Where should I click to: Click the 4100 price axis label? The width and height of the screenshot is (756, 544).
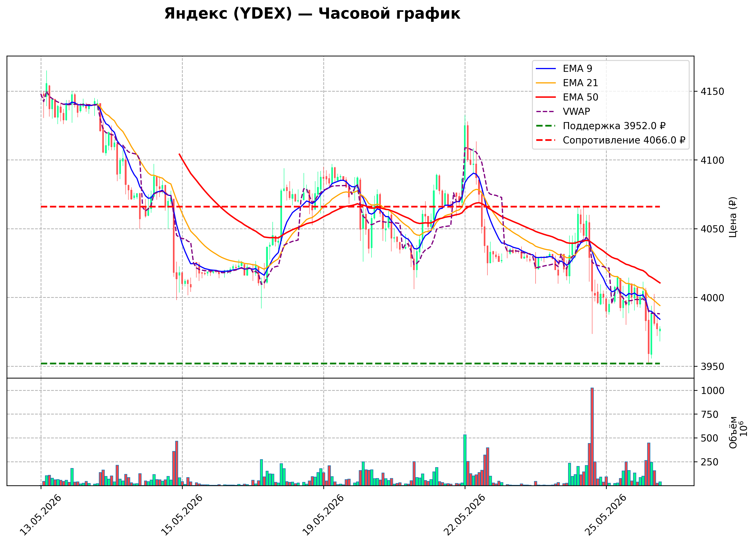pyautogui.click(x=712, y=160)
